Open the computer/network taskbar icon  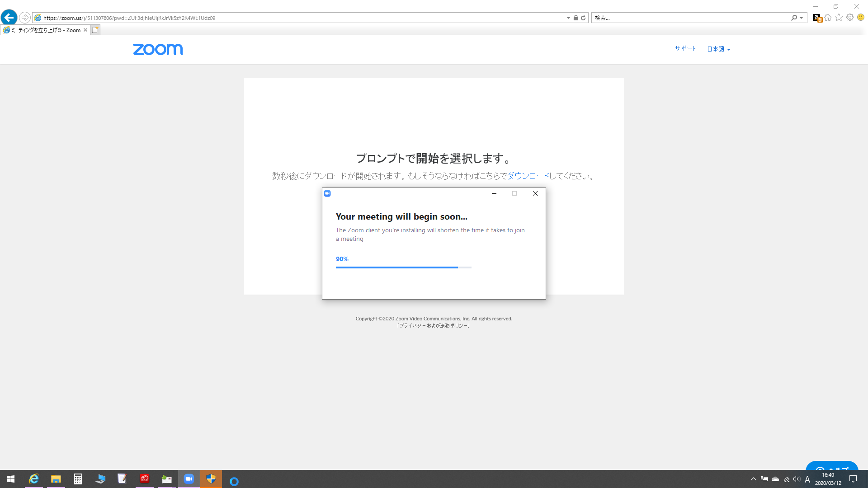pyautogui.click(x=100, y=479)
